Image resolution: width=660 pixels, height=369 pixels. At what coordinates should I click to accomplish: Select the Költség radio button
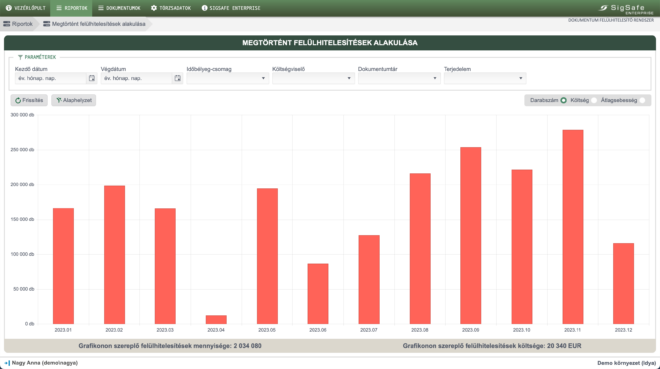[x=593, y=100]
